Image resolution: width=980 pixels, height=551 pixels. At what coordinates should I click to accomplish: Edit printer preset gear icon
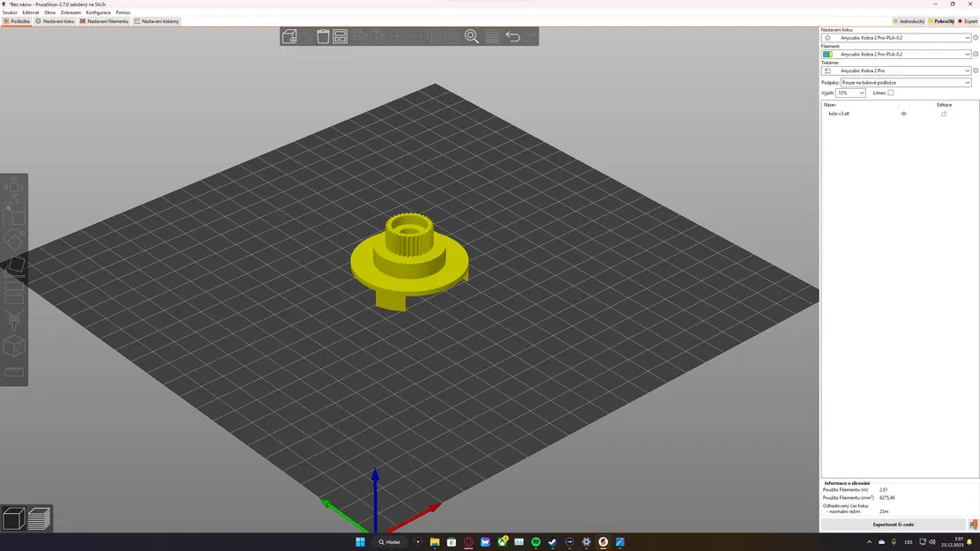976,70
